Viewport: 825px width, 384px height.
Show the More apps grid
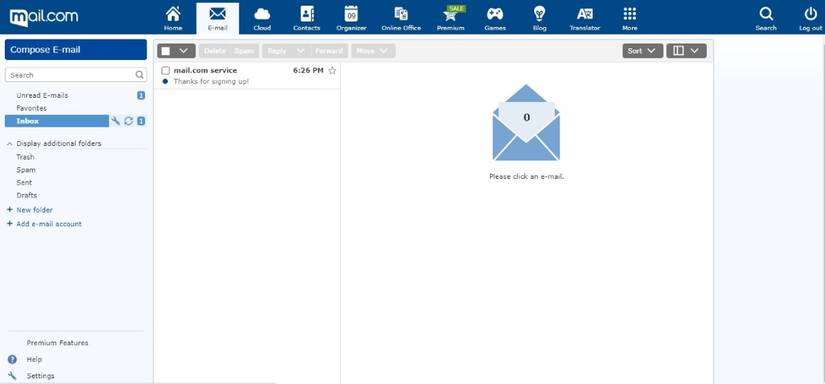(629, 18)
